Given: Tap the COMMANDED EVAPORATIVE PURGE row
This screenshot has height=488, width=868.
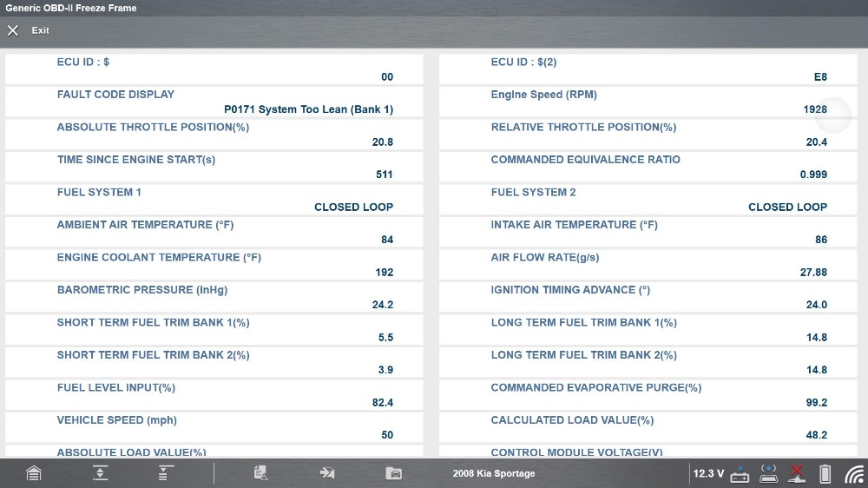Looking at the screenshot, I should [648, 395].
